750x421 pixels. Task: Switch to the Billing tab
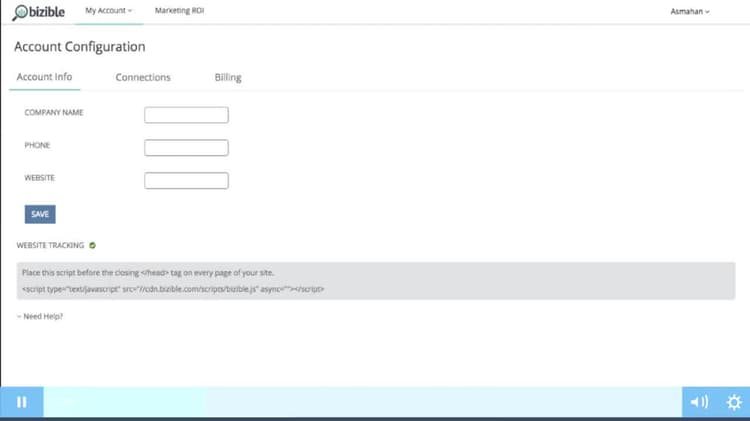coord(228,78)
